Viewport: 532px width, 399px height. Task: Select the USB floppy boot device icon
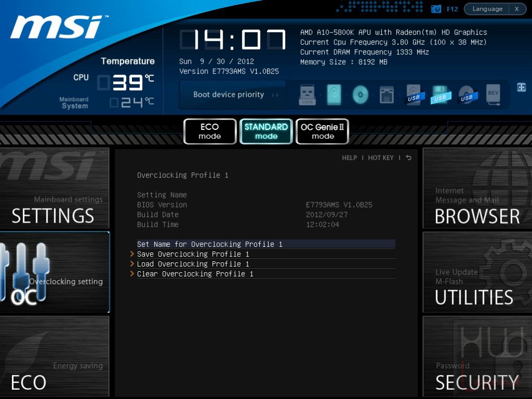click(x=440, y=94)
